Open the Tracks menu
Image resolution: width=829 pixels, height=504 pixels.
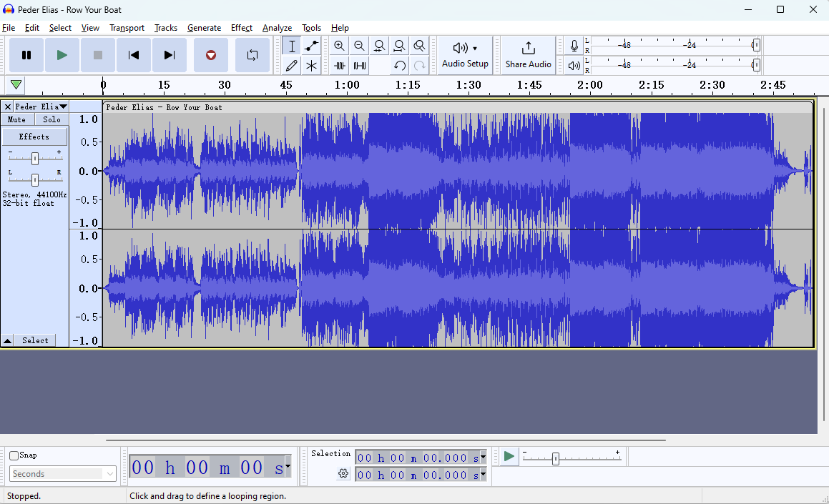[165, 28]
